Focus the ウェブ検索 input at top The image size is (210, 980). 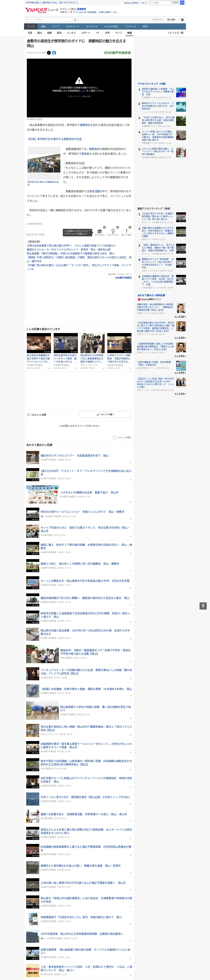tap(160, 3)
